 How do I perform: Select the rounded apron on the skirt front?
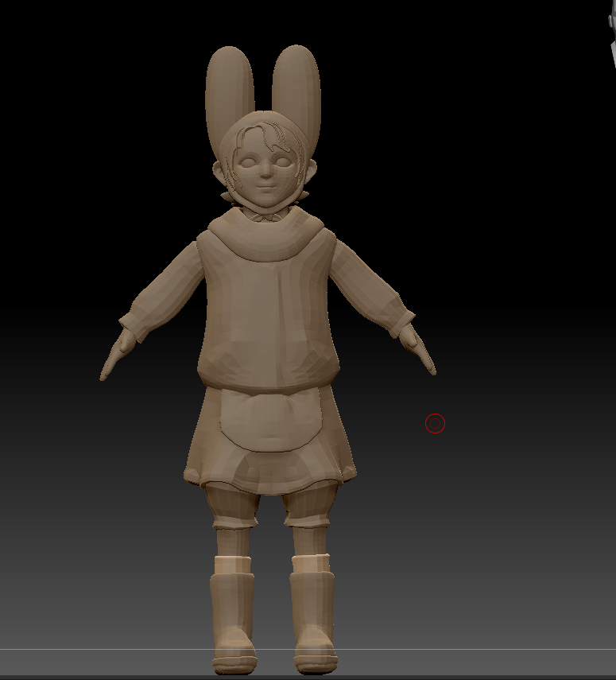(271, 420)
